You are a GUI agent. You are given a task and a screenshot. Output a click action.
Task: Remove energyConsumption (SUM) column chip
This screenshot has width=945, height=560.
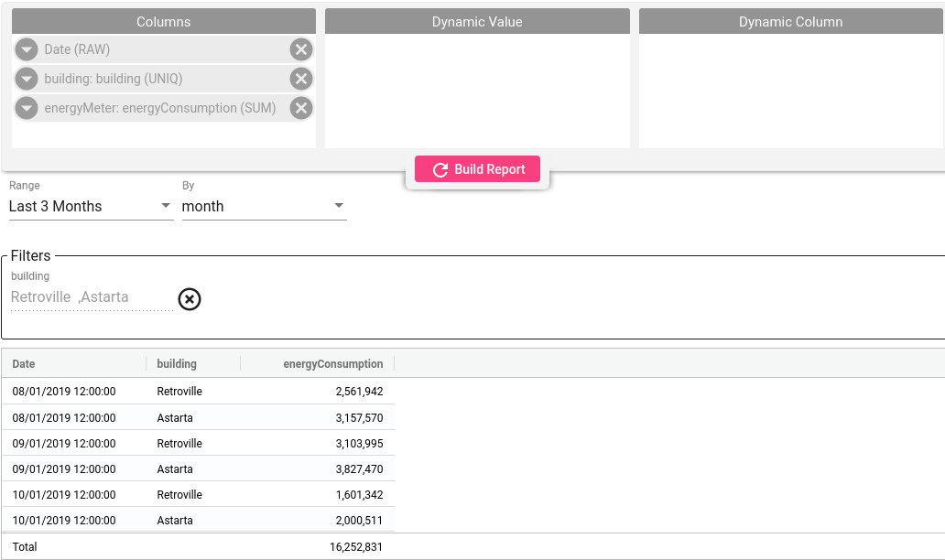click(300, 108)
